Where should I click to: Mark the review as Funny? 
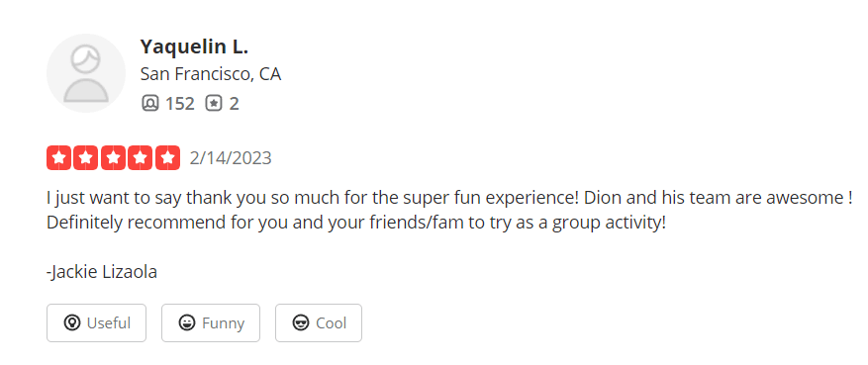click(x=211, y=323)
